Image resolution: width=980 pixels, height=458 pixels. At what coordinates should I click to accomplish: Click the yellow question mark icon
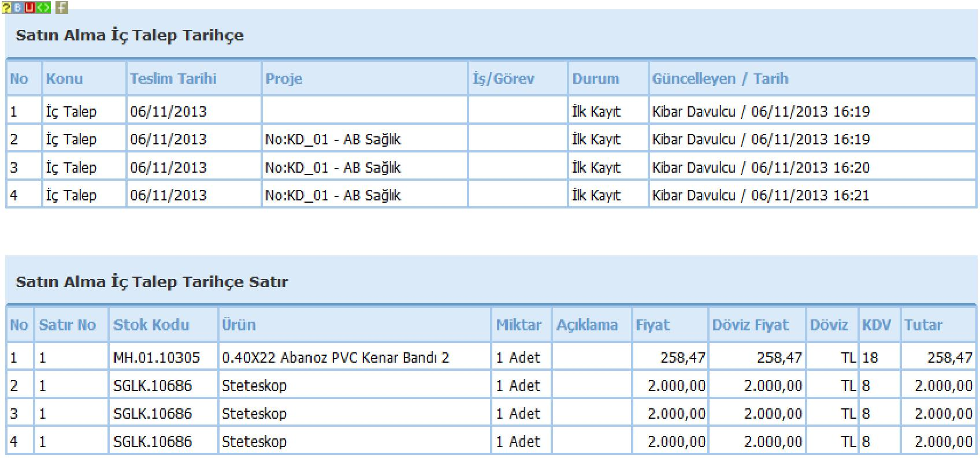[6, 8]
